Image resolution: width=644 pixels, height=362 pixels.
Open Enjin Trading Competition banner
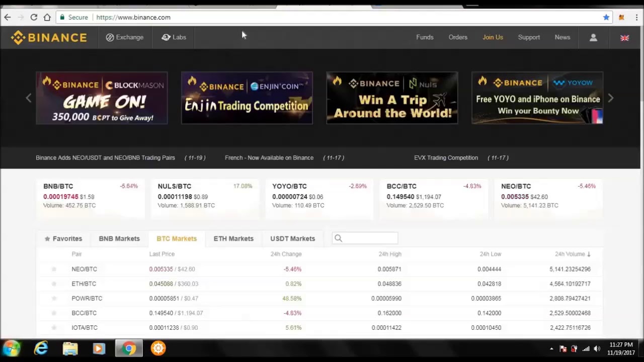click(x=247, y=98)
